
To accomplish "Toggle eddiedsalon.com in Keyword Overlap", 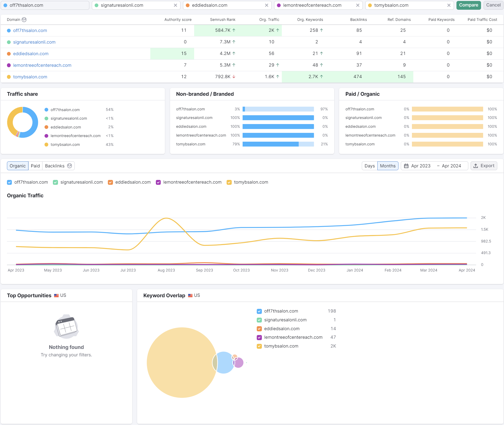I will click(x=259, y=329).
